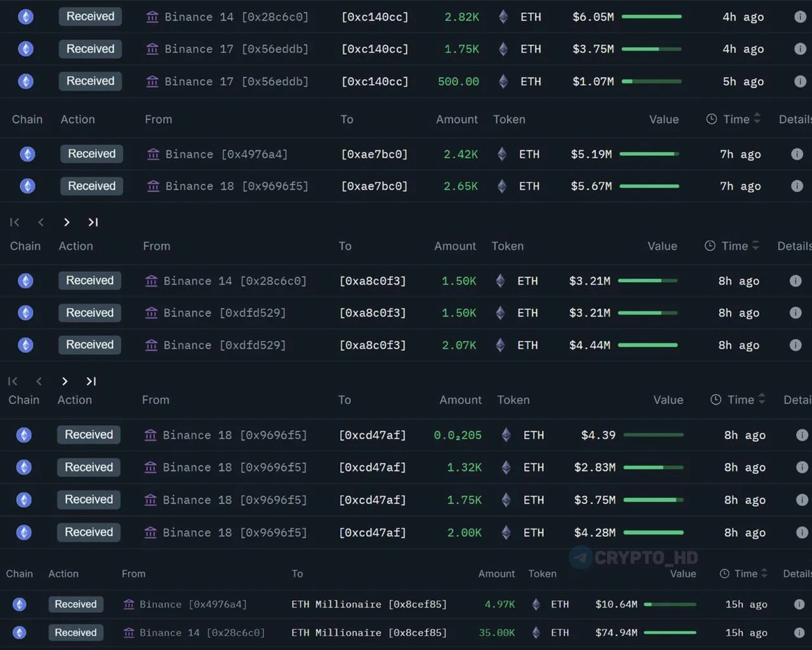Viewport: 812px width, 650px height.
Task: Go to next page below the $4.44M row
Action: point(64,381)
